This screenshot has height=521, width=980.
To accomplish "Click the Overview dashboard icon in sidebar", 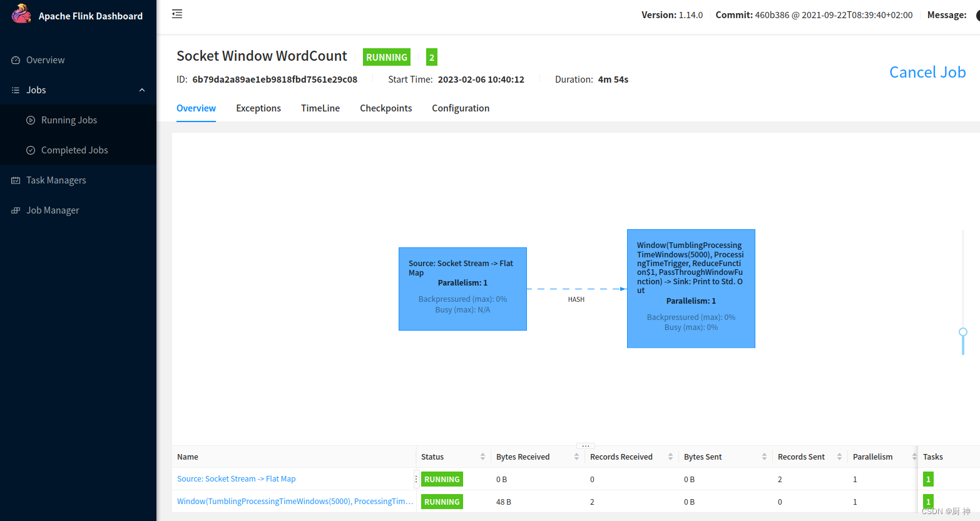I will pos(16,60).
